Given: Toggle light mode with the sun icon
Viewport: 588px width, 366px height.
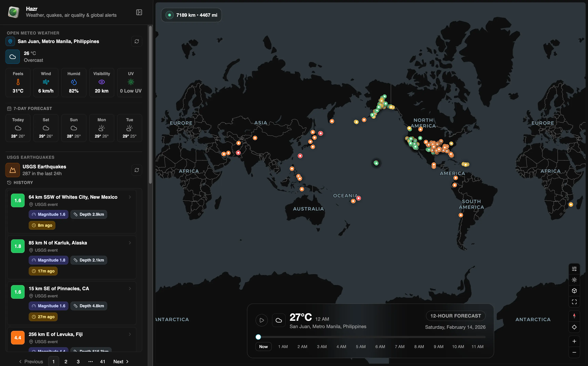Looking at the screenshot, I should [574, 280].
